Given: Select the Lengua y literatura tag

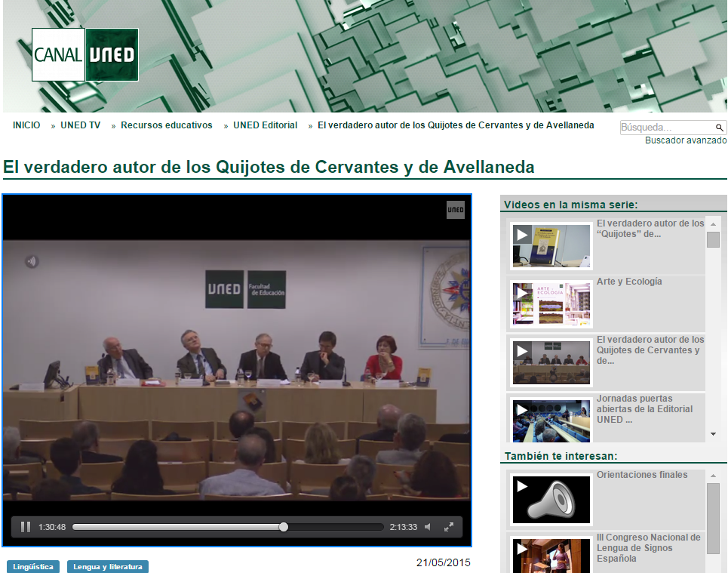Looking at the screenshot, I should (108, 566).
